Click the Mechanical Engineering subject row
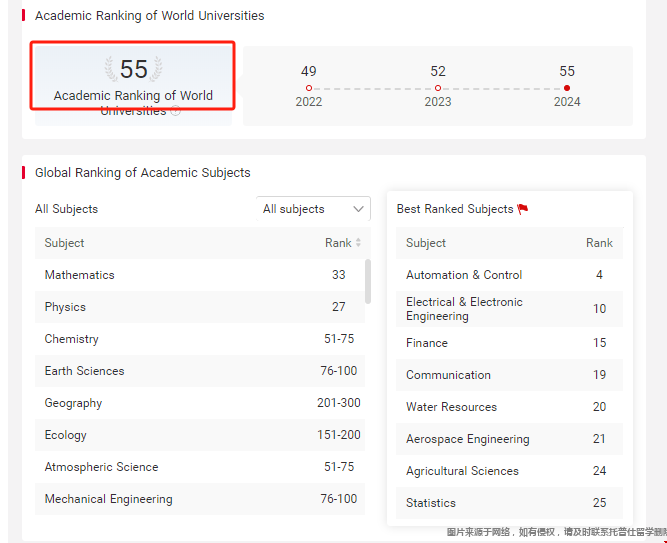The height and width of the screenshot is (543, 667). point(200,499)
